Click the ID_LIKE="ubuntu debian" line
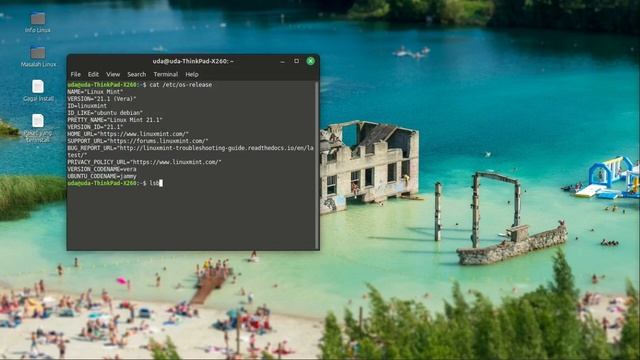The image size is (640, 360). 105,113
